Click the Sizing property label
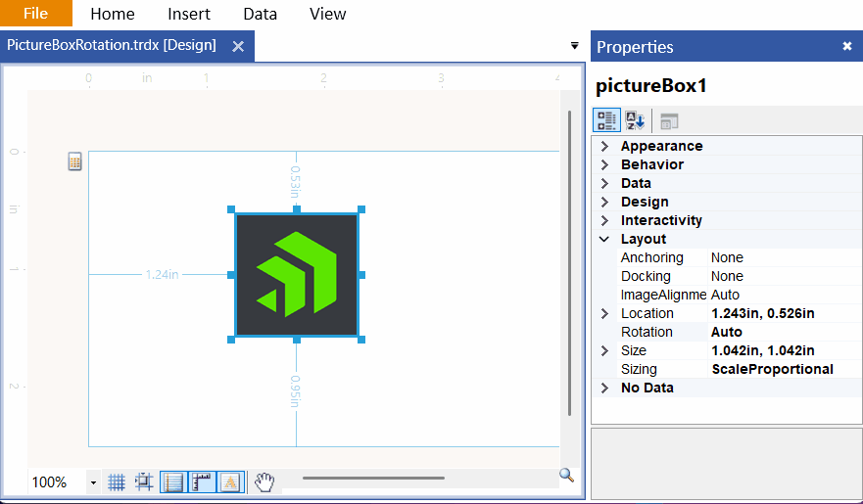This screenshot has height=504, width=863. point(639,369)
